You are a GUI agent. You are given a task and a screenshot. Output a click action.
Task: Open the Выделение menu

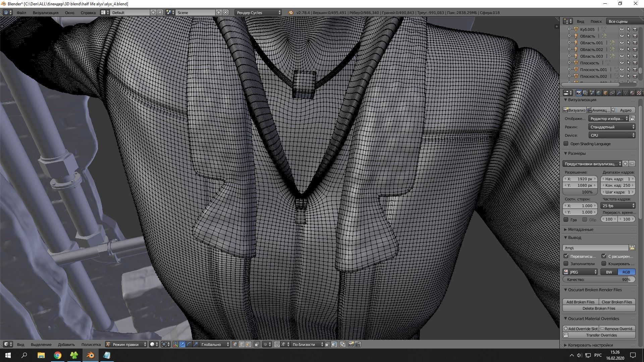[41, 344]
